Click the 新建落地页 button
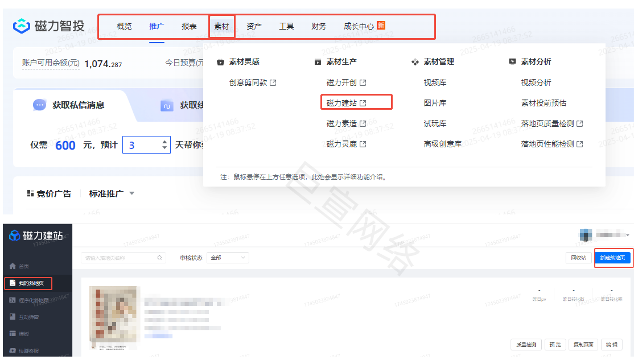 613,258
